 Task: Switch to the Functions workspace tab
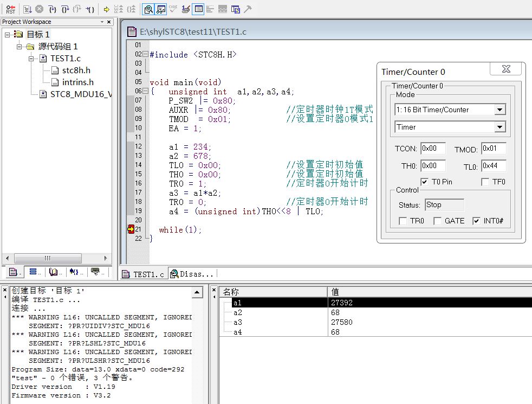point(76,272)
